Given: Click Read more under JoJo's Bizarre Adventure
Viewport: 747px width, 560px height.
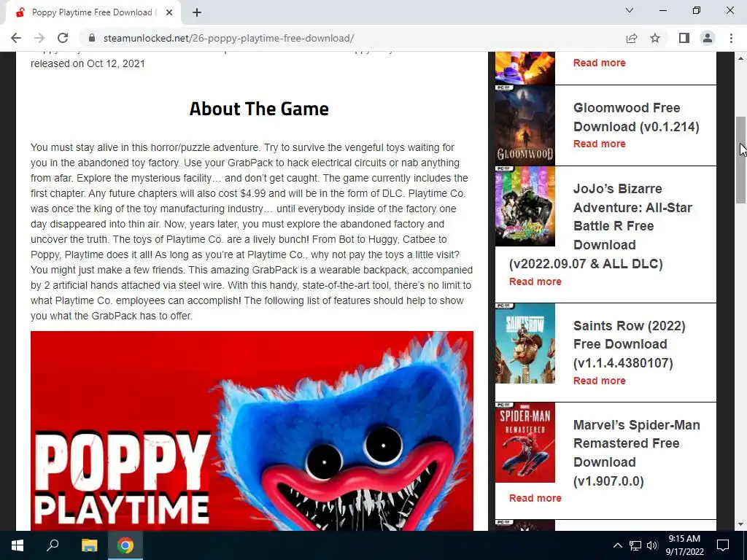Looking at the screenshot, I should click(x=535, y=281).
